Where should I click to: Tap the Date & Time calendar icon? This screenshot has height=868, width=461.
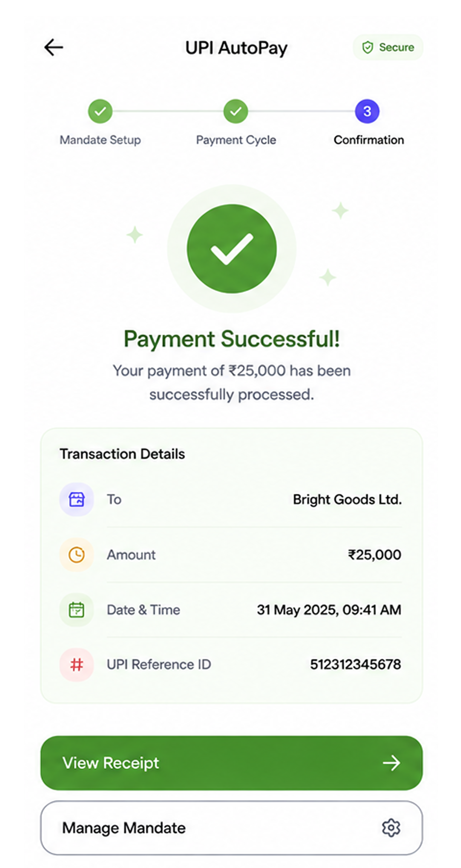coord(76,610)
